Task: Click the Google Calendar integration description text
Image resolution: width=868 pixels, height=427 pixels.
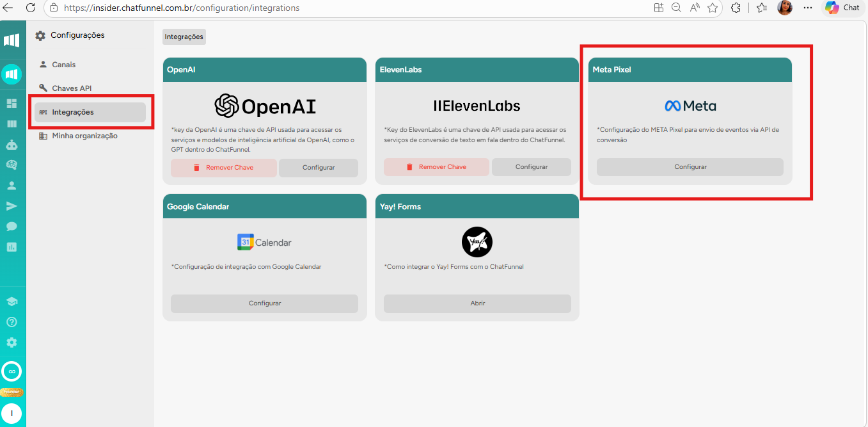Action: pyautogui.click(x=246, y=267)
